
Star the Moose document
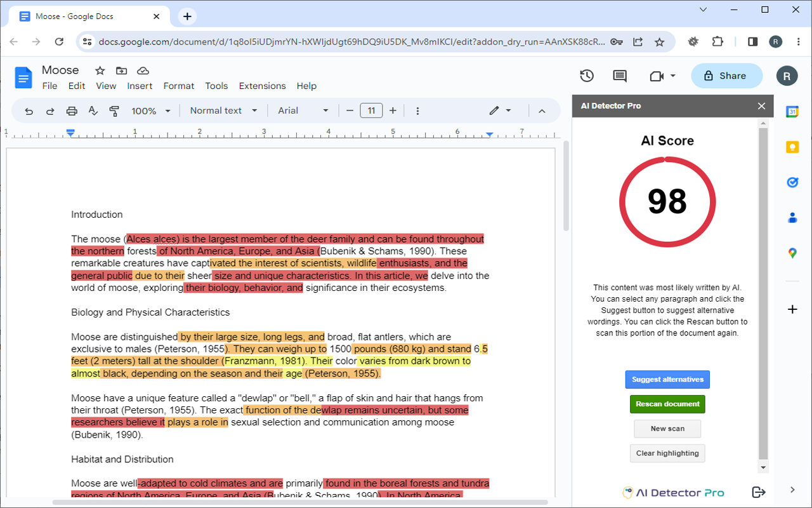(x=100, y=70)
